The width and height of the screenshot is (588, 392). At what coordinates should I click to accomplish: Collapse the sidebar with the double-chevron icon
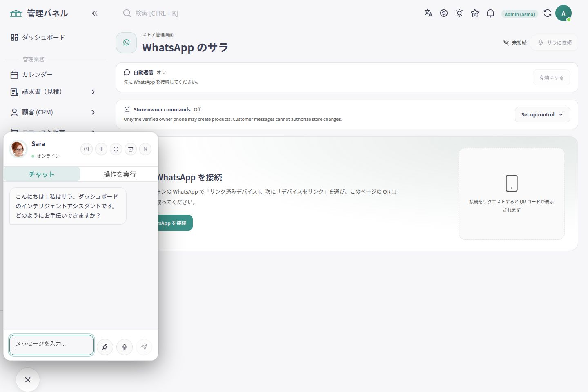point(95,13)
